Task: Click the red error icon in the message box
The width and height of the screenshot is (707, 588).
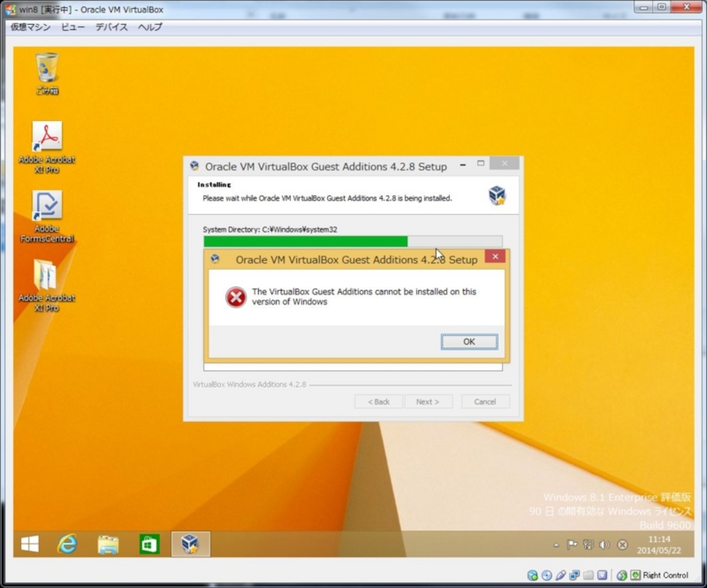Action: (236, 297)
